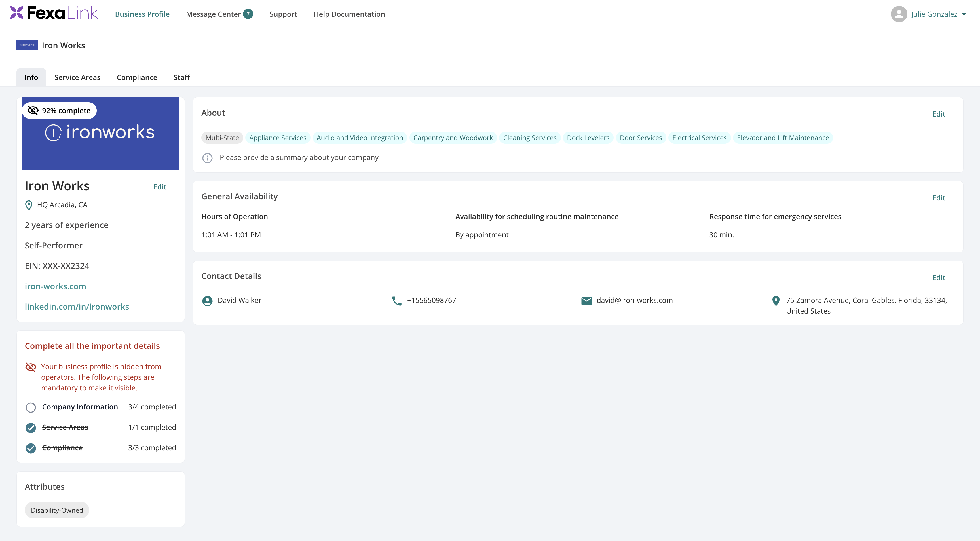Screen dimensions: 980x541
Task: Click the 'EIN: XXX-XX2324' text
Action: [57, 266]
